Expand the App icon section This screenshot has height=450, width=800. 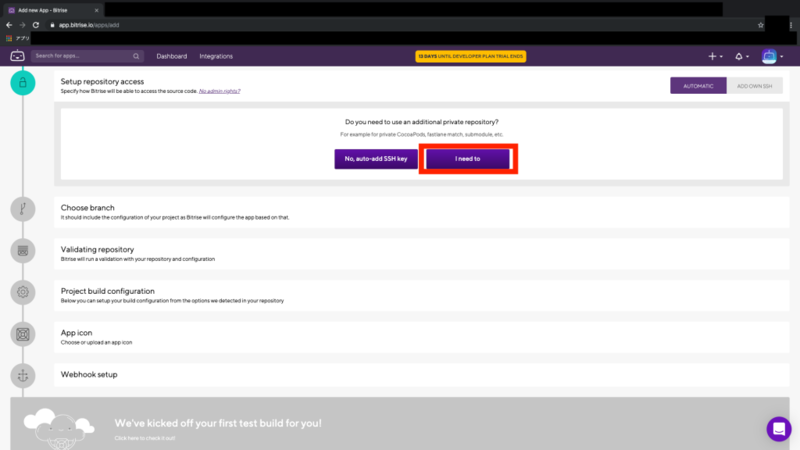tap(421, 337)
